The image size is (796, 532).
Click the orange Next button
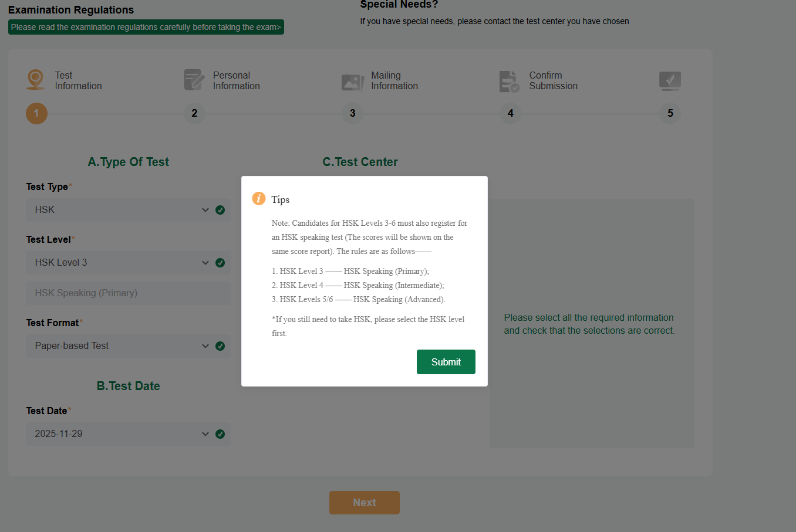click(x=364, y=503)
